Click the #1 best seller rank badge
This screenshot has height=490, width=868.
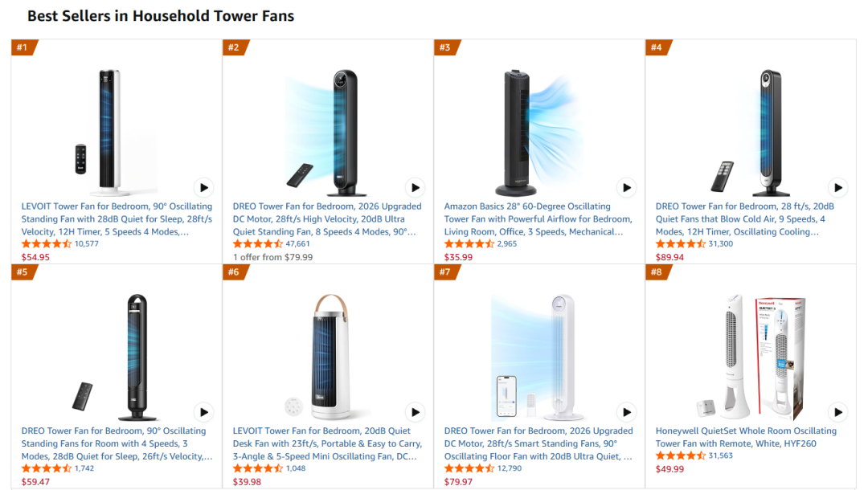(23, 47)
